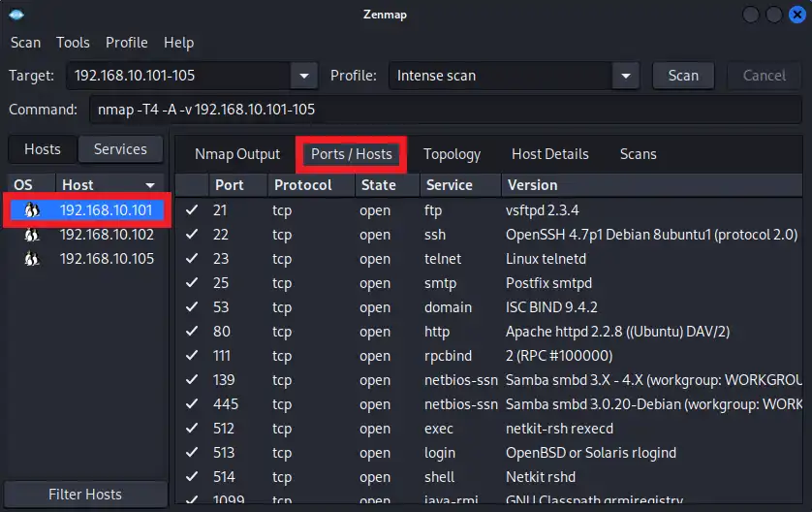Image resolution: width=812 pixels, height=512 pixels.
Task: Sort by the Port column header
Action: [238, 185]
